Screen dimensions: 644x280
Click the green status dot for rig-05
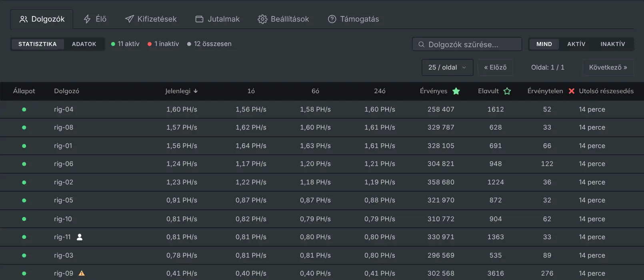tap(24, 200)
